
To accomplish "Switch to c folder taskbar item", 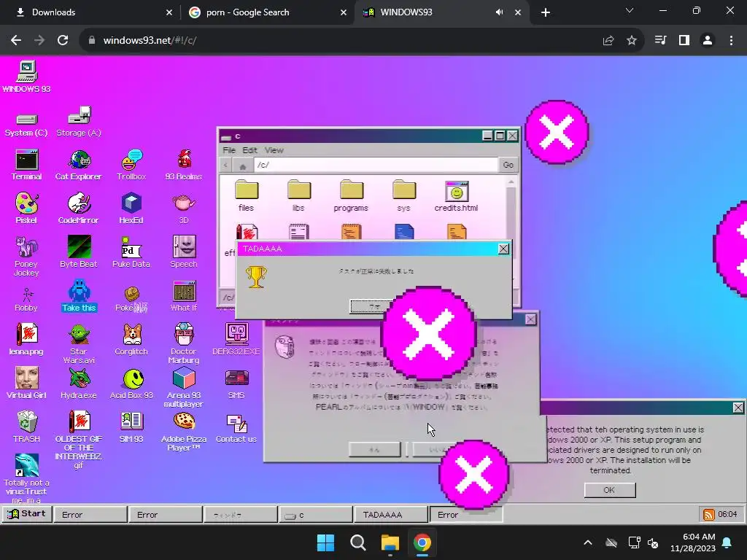I will tap(315, 515).
